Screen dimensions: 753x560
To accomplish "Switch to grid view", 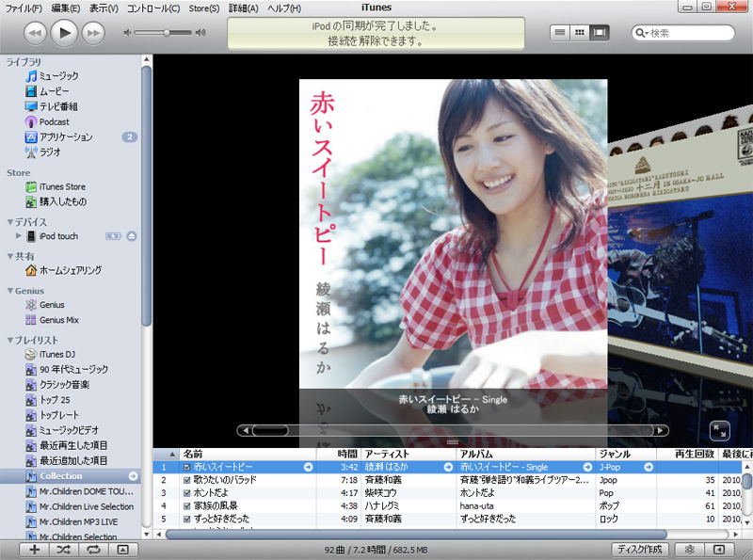I will tap(580, 33).
